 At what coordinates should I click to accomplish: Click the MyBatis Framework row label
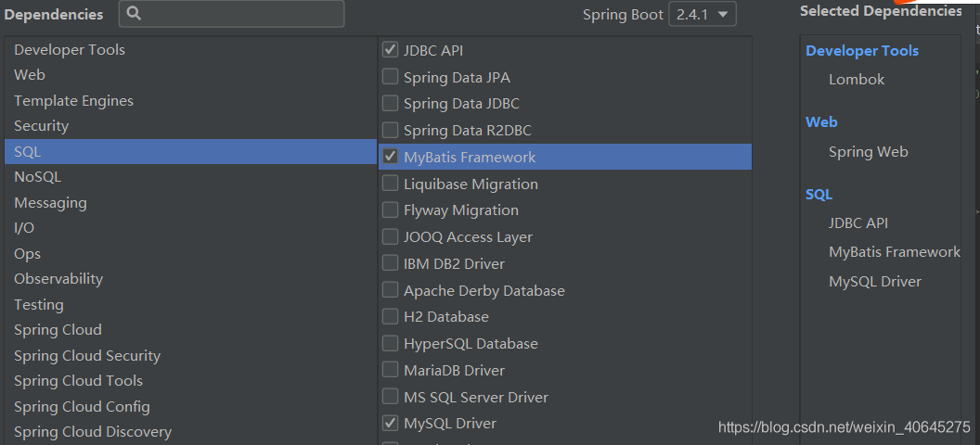(470, 158)
